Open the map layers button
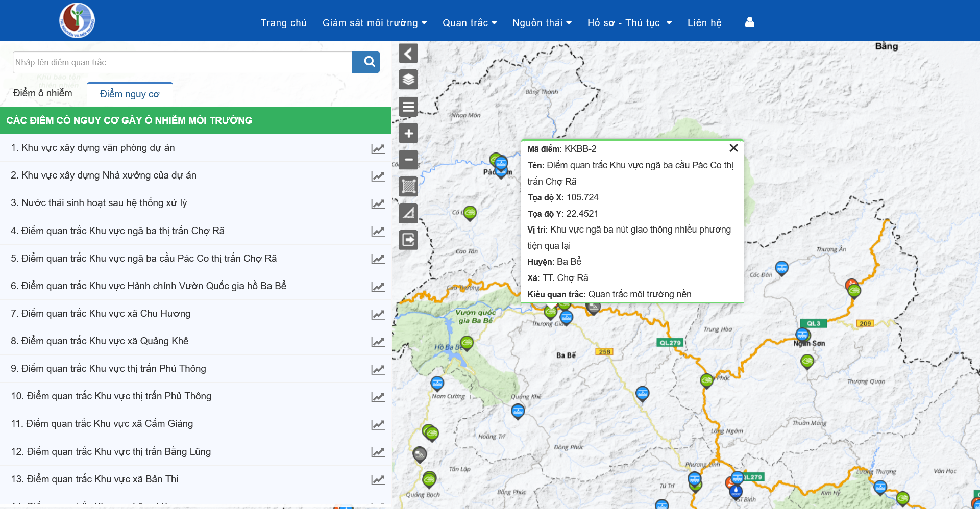The height and width of the screenshot is (509, 980). tap(408, 80)
